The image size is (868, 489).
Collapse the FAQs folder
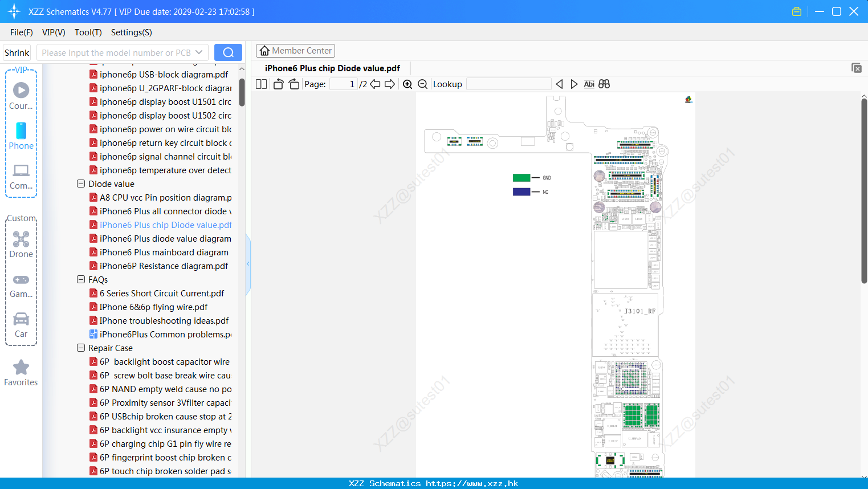[81, 279]
